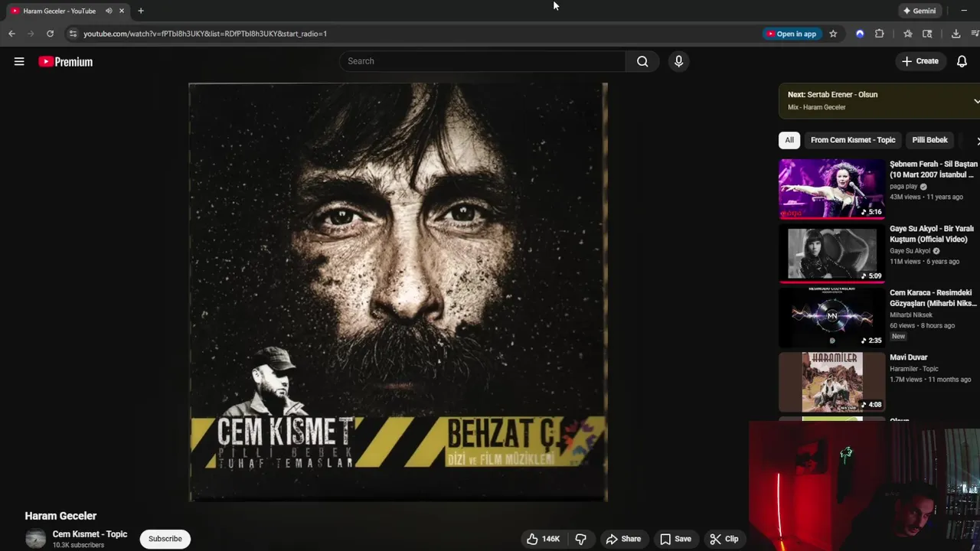This screenshot has width=980, height=551.
Task: Open the paga play channel name
Action: (903, 187)
